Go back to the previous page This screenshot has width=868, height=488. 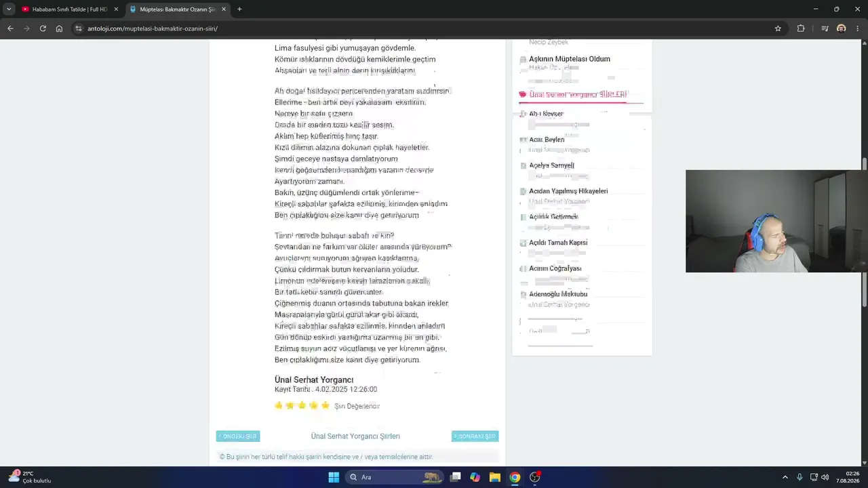[10, 28]
